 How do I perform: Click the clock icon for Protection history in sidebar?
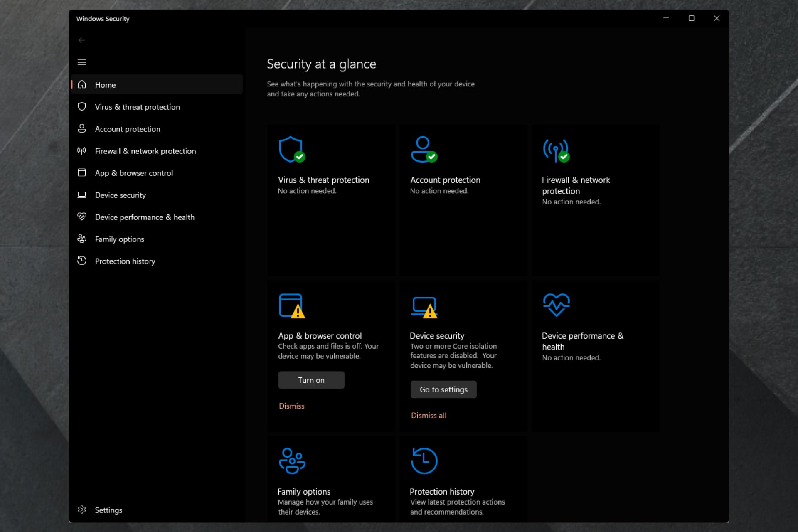[x=82, y=261]
